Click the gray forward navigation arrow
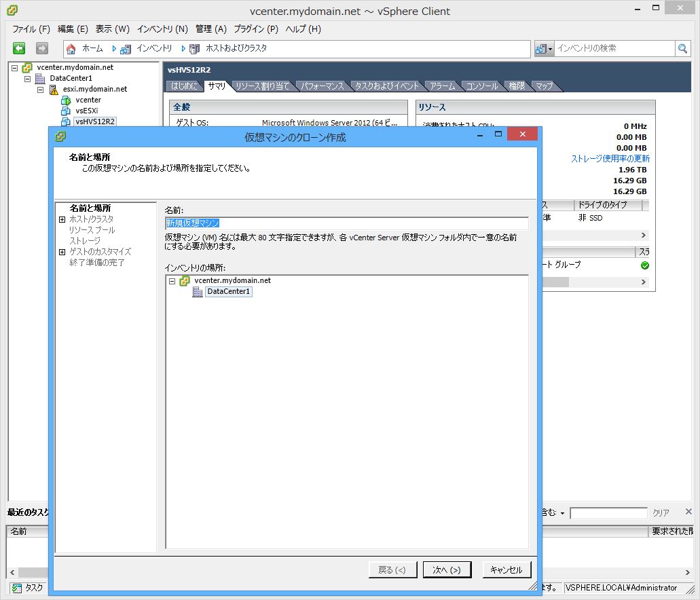 coord(42,48)
